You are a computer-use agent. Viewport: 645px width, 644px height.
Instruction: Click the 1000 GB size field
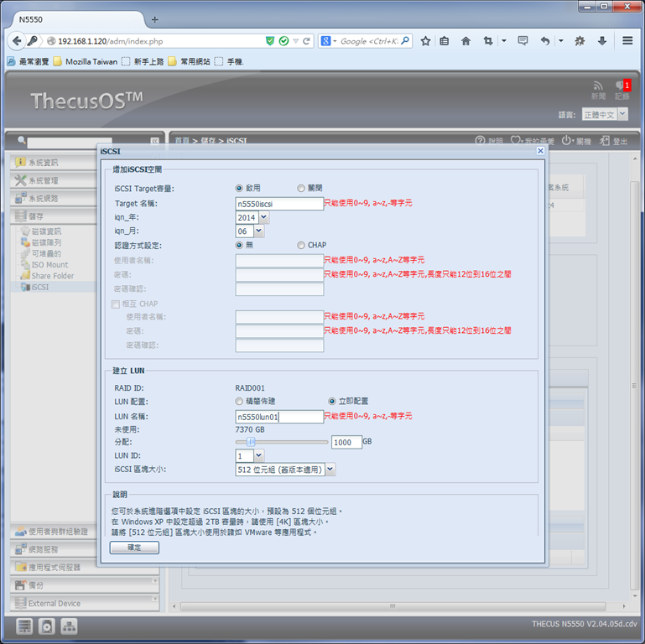346,443
